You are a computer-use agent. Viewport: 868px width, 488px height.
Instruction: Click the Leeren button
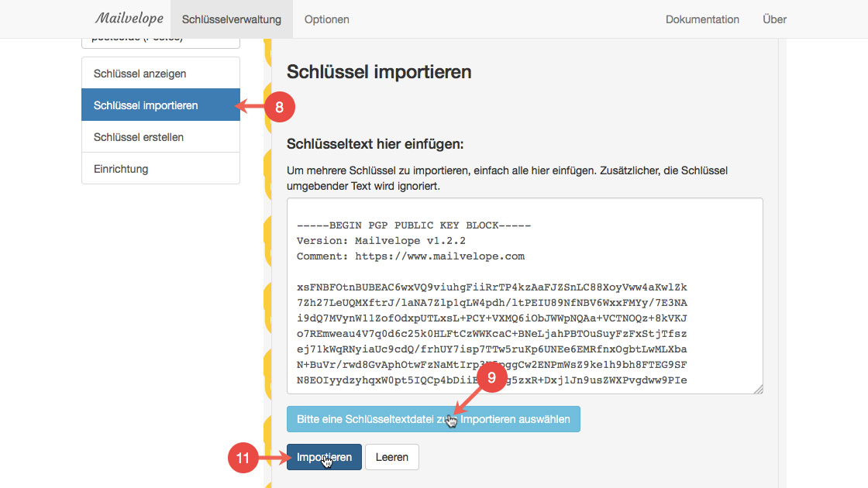392,457
